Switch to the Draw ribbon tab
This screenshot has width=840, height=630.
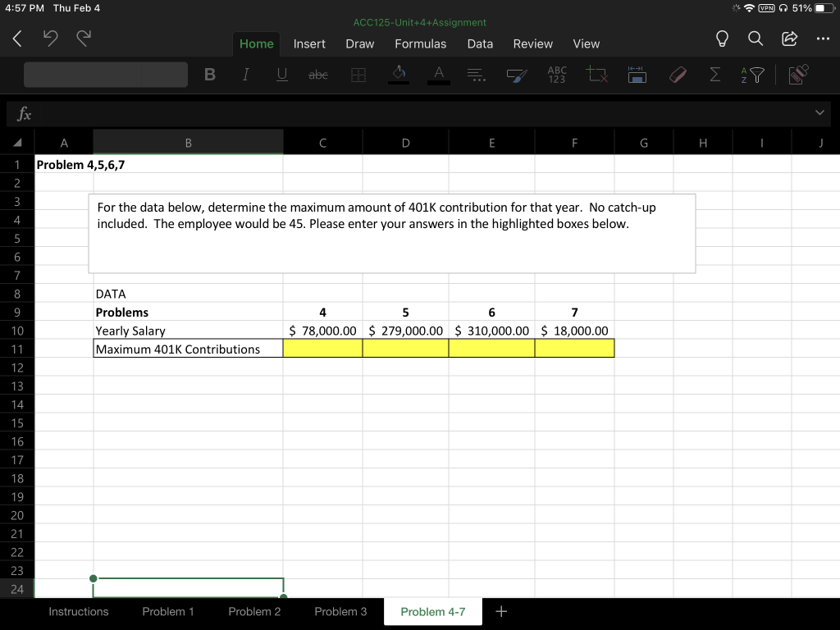[x=359, y=44]
